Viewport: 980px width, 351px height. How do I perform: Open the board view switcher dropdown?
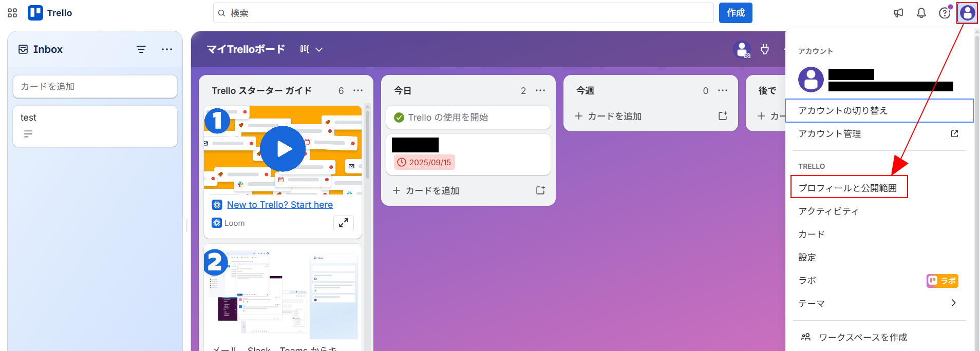[x=312, y=49]
